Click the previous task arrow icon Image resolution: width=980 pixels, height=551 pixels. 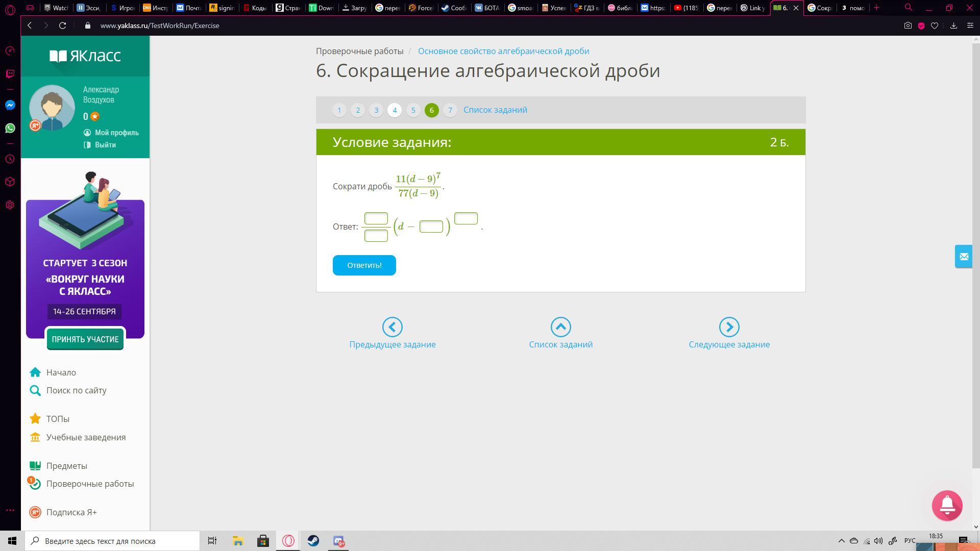coord(392,327)
